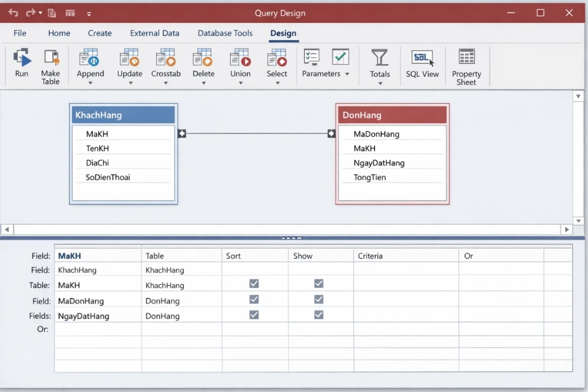Select the TongTien field in DonHang table
The image size is (588, 392).
[x=369, y=177]
